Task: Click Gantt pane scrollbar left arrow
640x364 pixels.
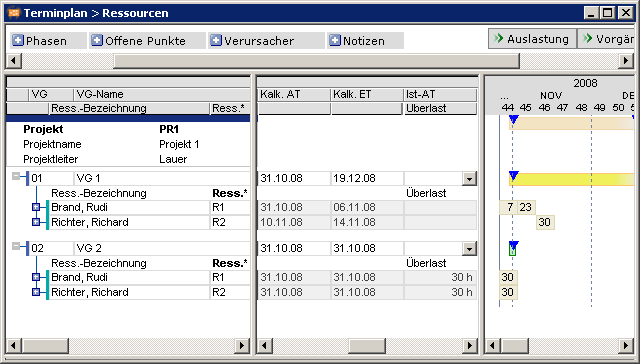Action: coord(493,346)
